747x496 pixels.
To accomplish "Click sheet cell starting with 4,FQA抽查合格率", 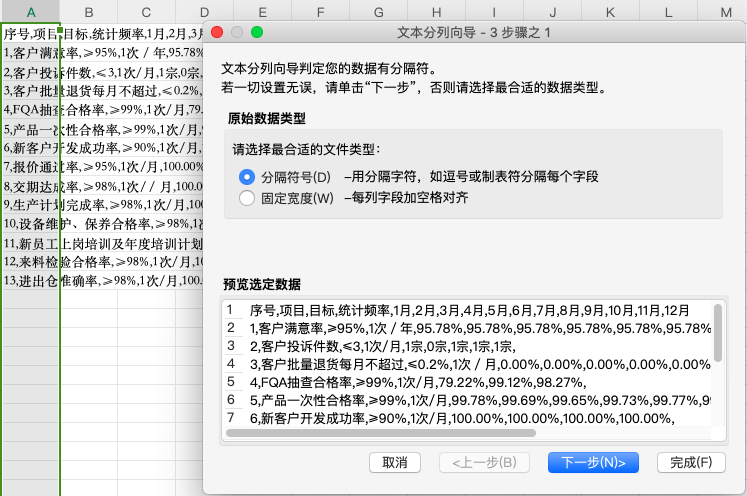I will tap(30, 110).
